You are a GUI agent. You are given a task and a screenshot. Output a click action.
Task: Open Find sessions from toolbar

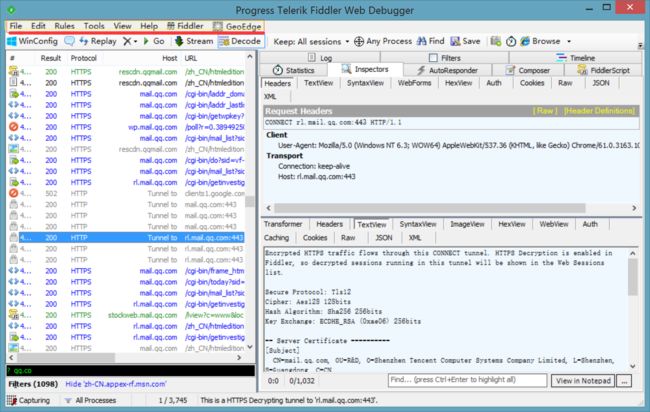[430, 41]
